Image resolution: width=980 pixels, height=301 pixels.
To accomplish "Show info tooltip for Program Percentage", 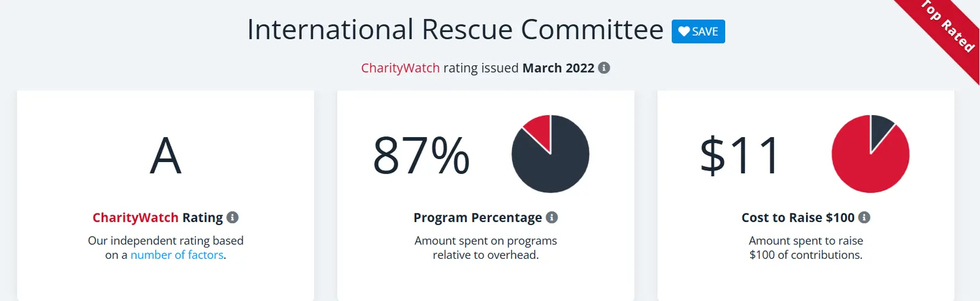I will coord(552,217).
